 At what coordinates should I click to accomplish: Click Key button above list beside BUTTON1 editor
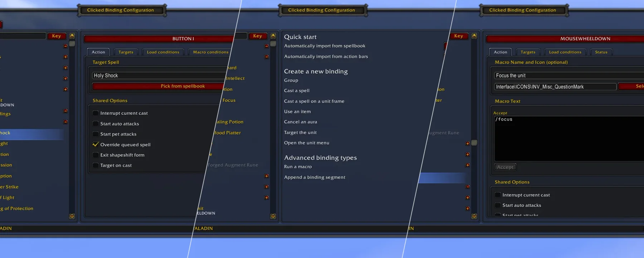(x=57, y=36)
